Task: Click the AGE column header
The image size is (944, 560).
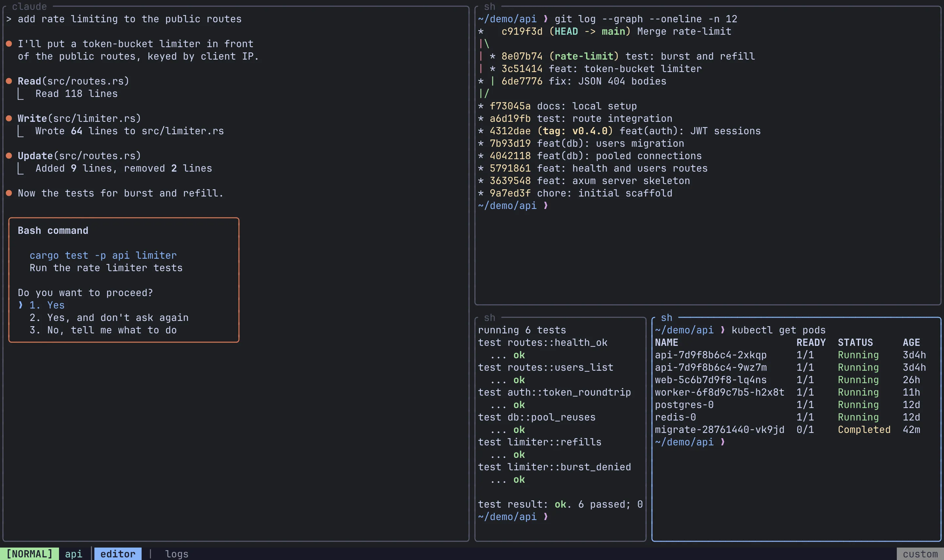Action: (911, 342)
